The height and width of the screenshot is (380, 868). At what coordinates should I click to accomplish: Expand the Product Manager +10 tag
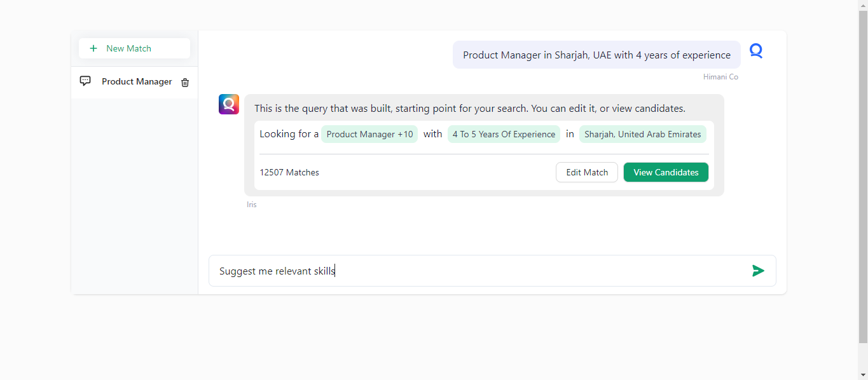point(369,134)
